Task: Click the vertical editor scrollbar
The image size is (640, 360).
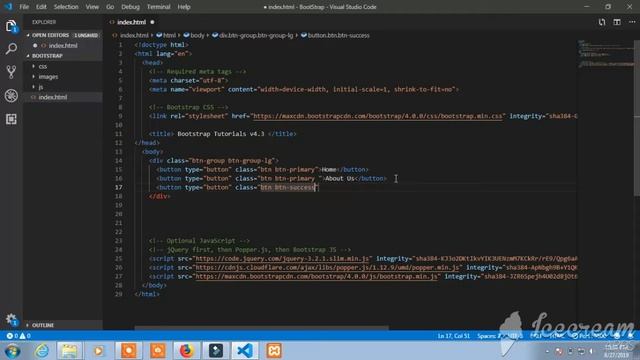Action: coord(637,118)
